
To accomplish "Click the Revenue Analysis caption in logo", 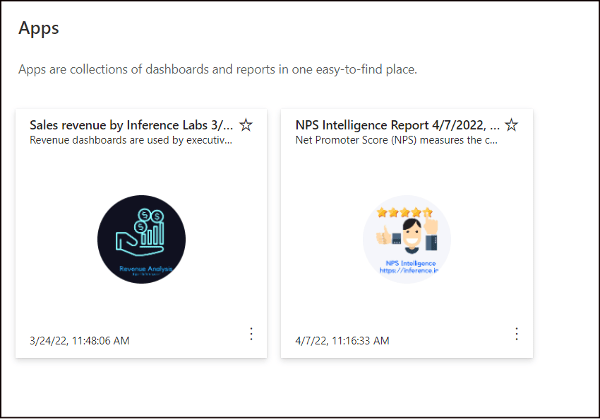I will tap(145, 269).
